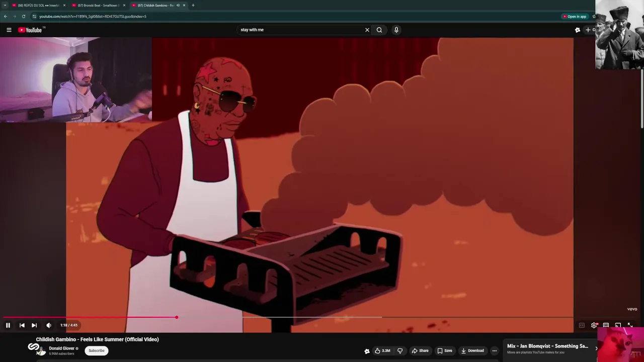Viewport: 644px width, 362px height.
Task: Click the page's vertical scrollbar
Action: [642, 98]
